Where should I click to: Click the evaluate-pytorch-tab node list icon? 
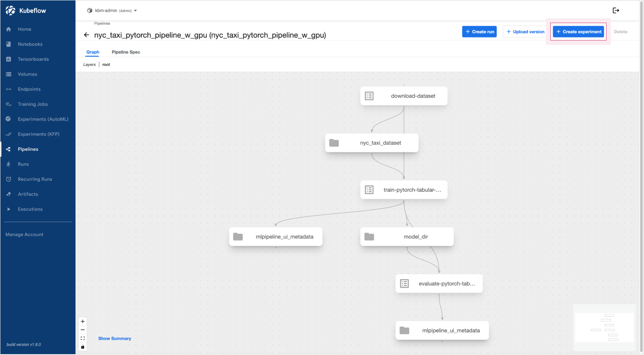405,284
